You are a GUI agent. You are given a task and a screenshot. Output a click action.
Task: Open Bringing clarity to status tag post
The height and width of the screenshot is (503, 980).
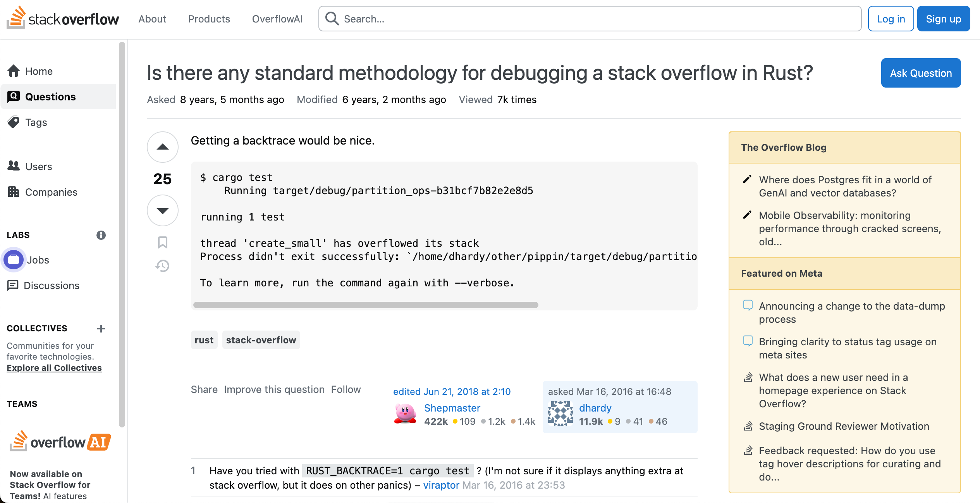(x=848, y=348)
